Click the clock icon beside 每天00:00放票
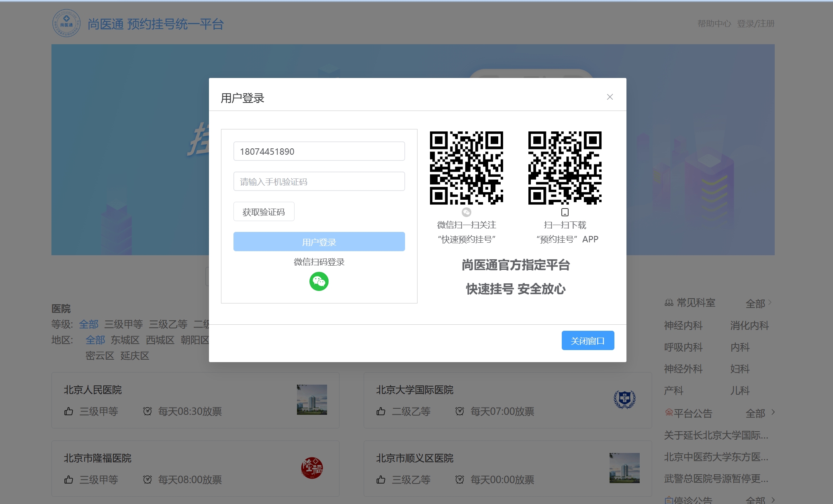Viewport: 833px width, 504px height. coord(460,479)
